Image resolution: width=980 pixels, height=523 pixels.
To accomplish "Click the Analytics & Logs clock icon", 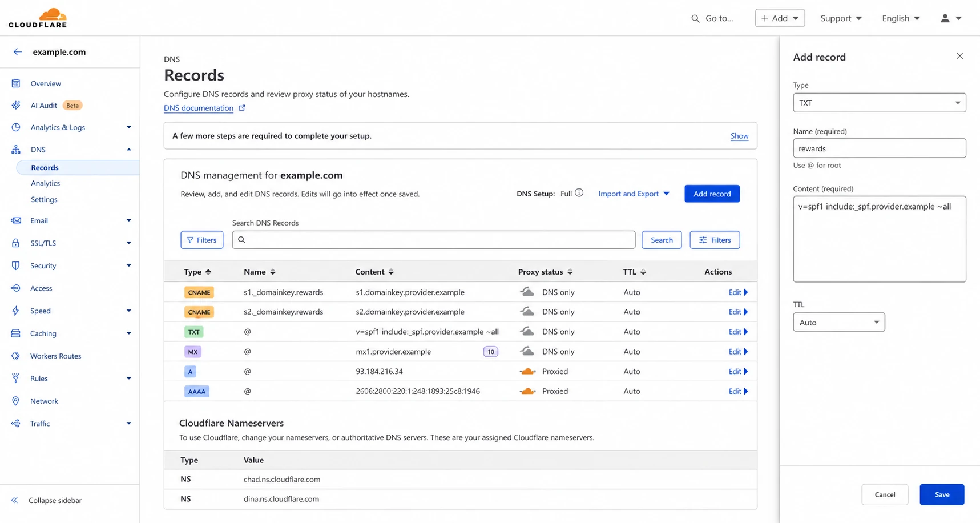I will tap(16, 127).
